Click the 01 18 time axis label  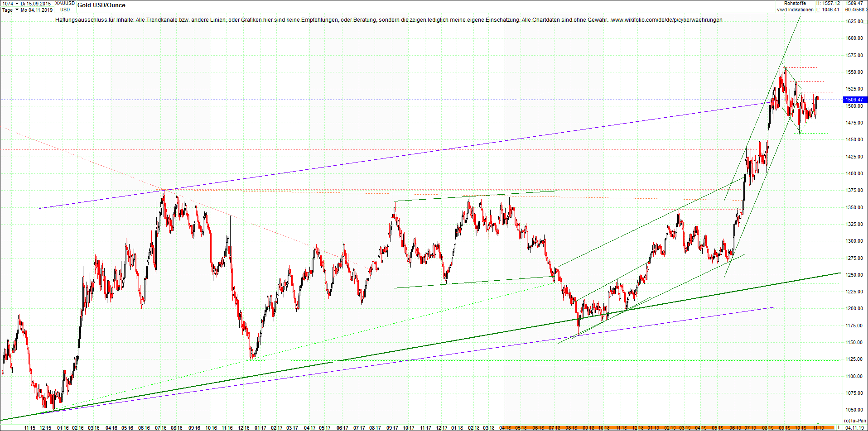pyautogui.click(x=457, y=428)
